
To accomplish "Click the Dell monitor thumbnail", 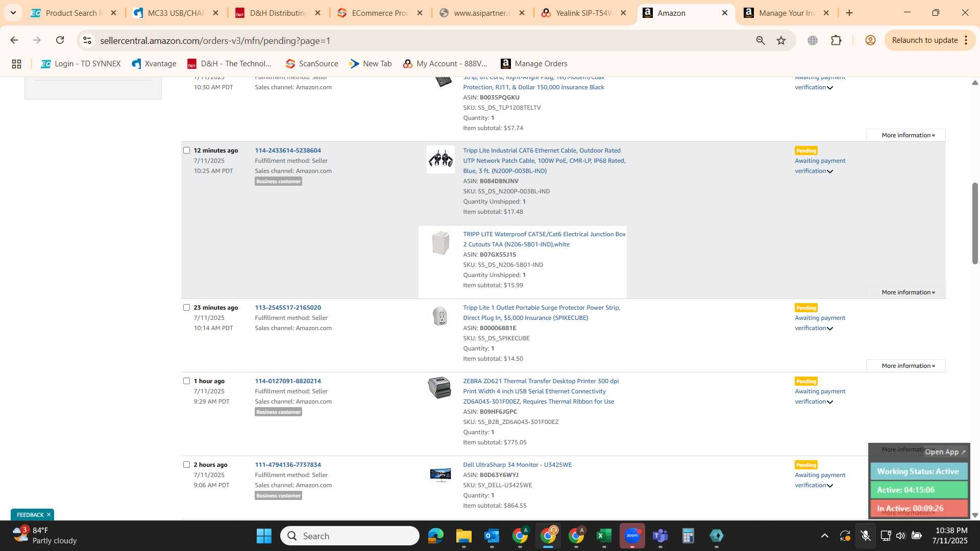I will [x=440, y=475].
